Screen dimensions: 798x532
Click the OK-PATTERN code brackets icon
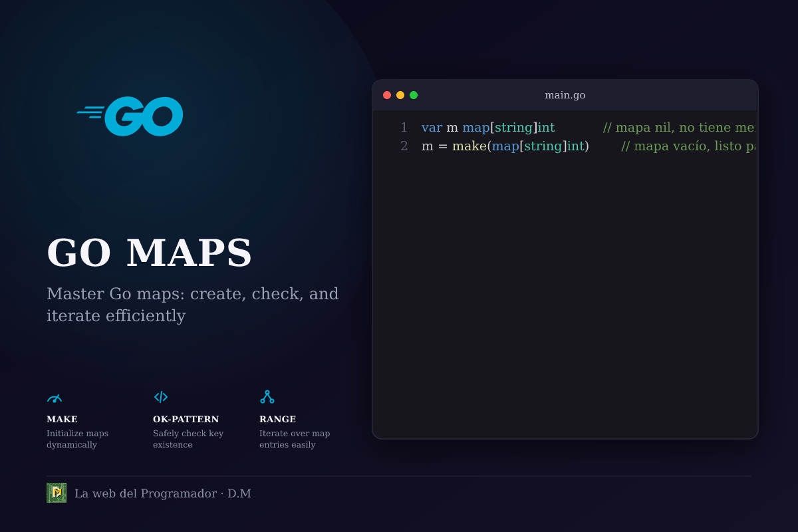[x=161, y=397]
